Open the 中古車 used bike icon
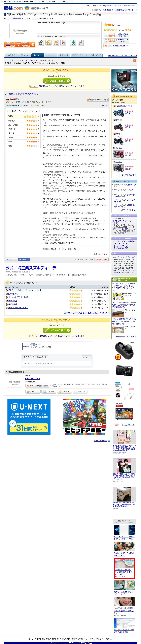Viewport: 141px width, 644px height. pos(48,43)
